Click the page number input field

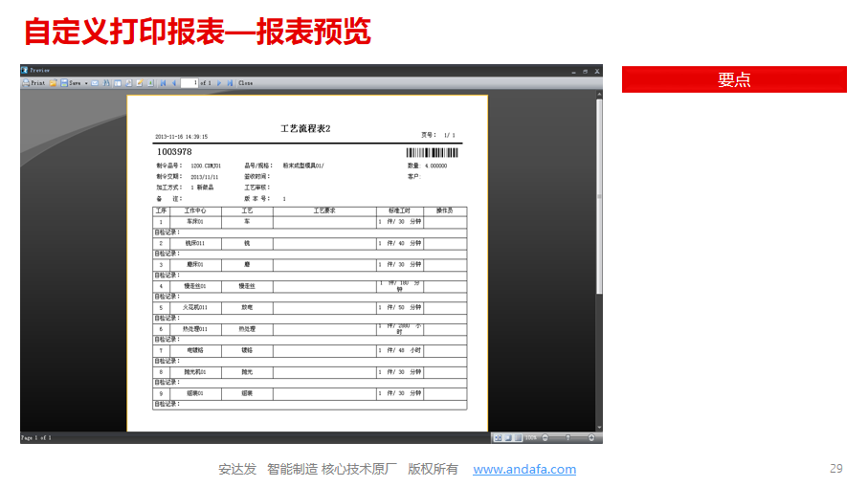(189, 83)
